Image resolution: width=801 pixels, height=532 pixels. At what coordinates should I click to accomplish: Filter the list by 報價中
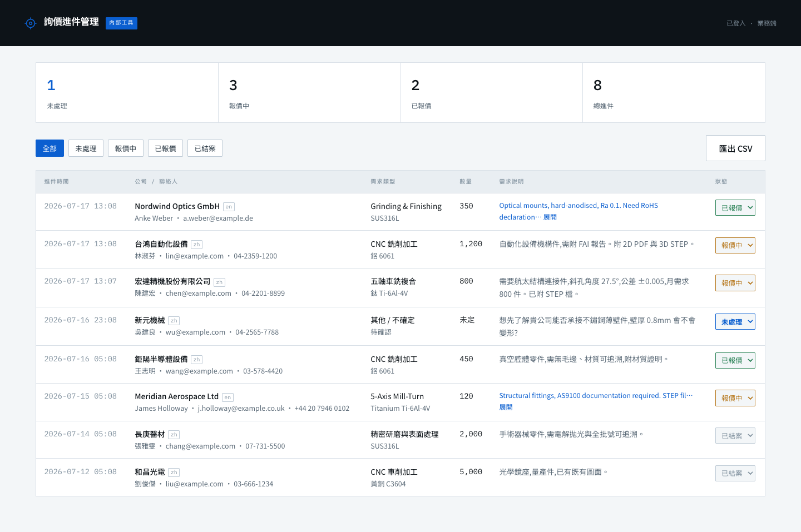(126, 148)
